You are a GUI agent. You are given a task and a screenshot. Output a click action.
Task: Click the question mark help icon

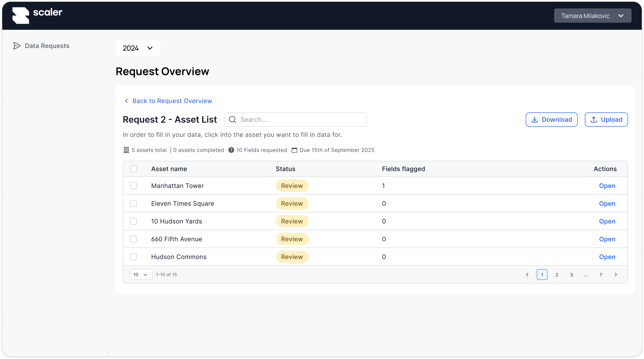pyautogui.click(x=231, y=150)
